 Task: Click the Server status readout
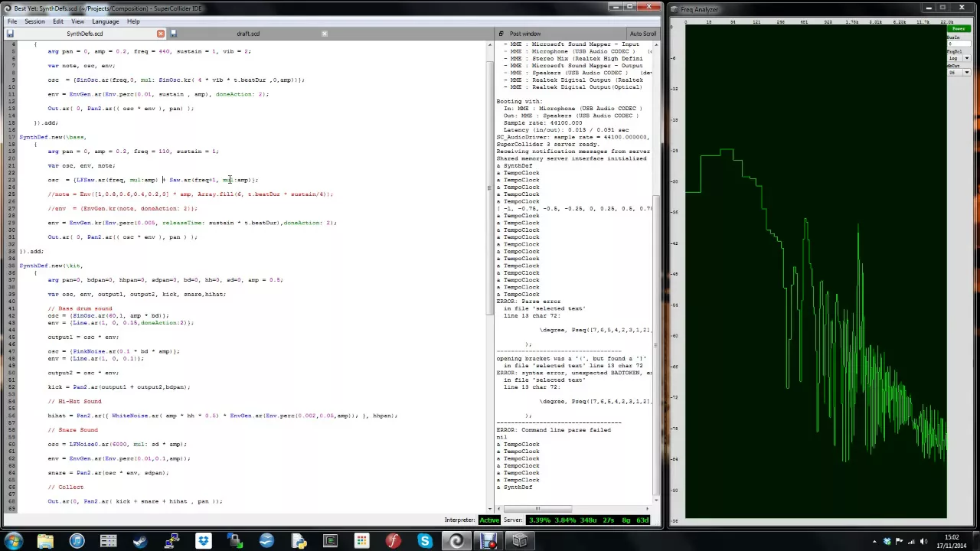coord(588,520)
